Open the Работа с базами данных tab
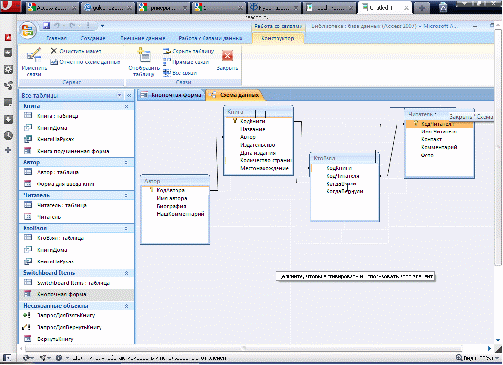 point(210,38)
